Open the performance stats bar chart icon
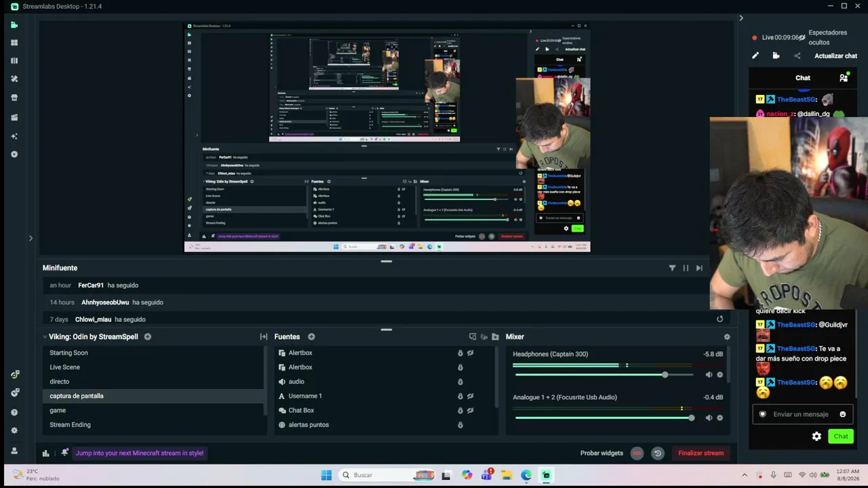868x488 pixels. [x=45, y=453]
